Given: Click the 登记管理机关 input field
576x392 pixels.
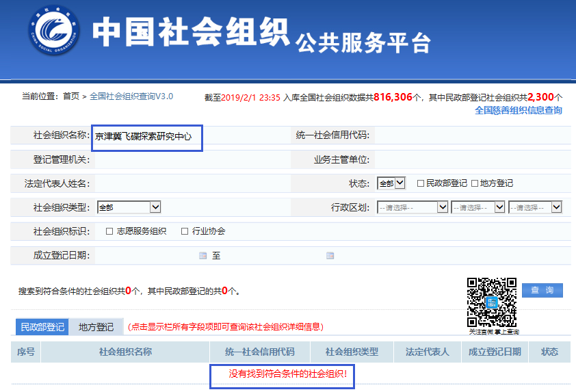Looking at the screenshot, I should pyautogui.click(x=192, y=159).
